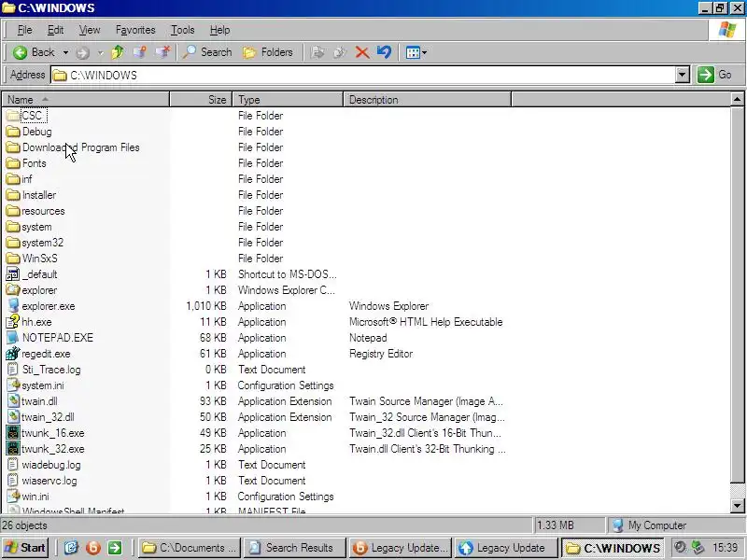Select the win.ini file icon
This screenshot has height=560, width=747.
[x=13, y=497]
